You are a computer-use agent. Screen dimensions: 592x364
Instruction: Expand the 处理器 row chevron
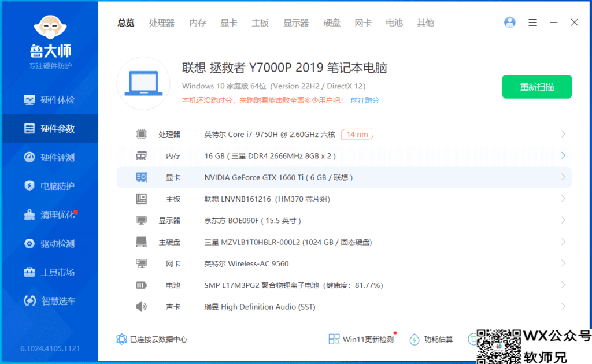(563, 134)
